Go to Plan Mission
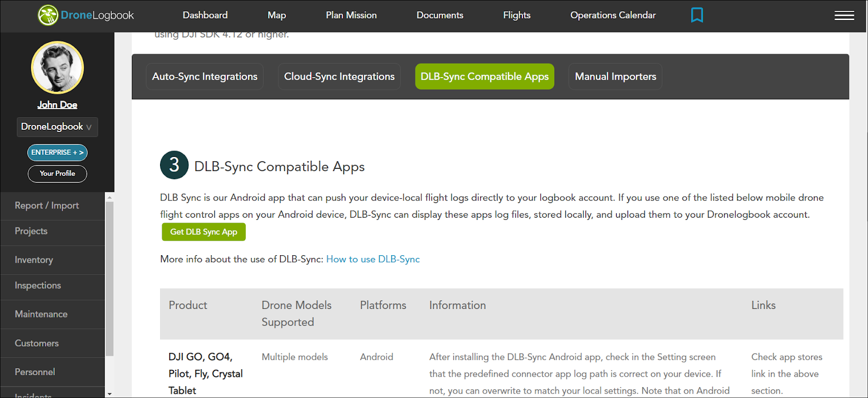 pos(351,15)
